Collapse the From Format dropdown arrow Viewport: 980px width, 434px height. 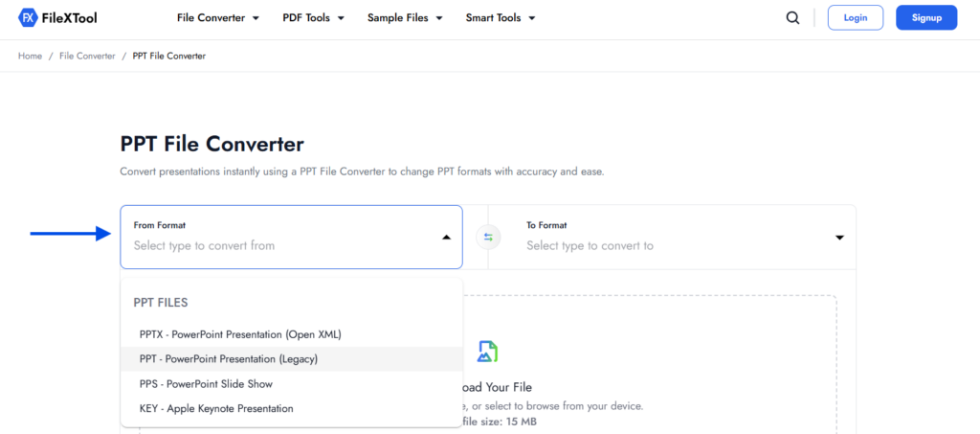[446, 238]
